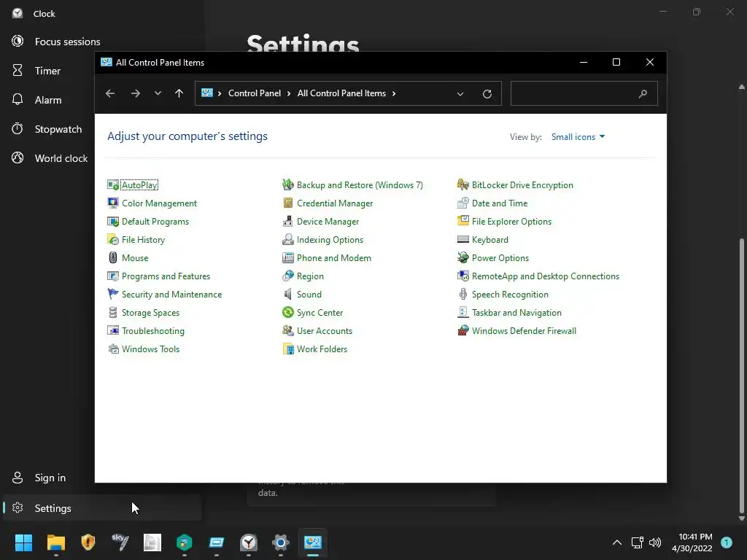Open the Device Manager icon
This screenshot has width=747, height=560.
[287, 222]
